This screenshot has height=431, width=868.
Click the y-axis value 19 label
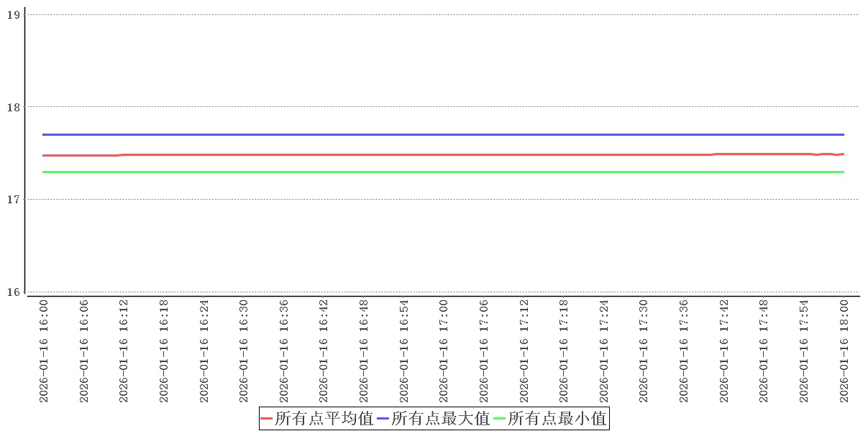point(12,14)
